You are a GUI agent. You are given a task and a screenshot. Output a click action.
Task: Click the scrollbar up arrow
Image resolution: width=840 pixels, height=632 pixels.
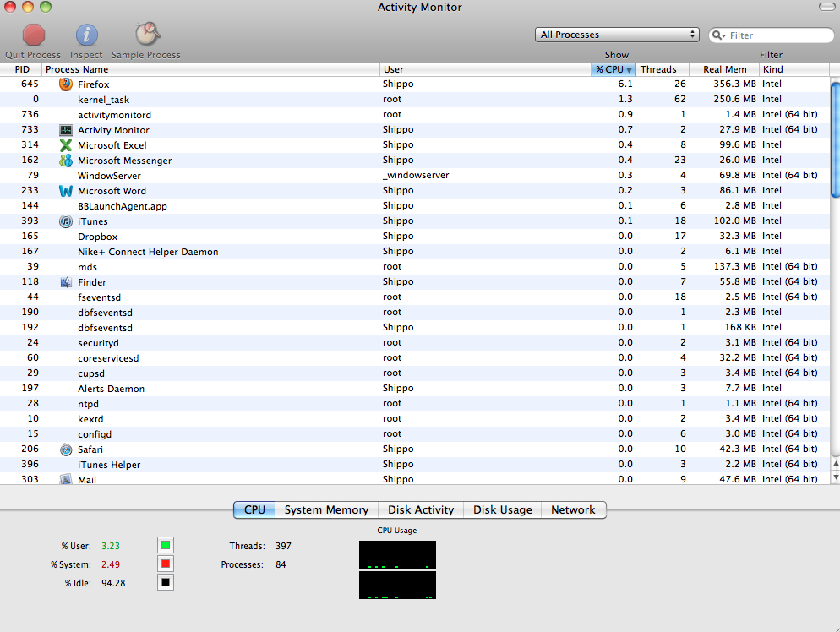835,464
